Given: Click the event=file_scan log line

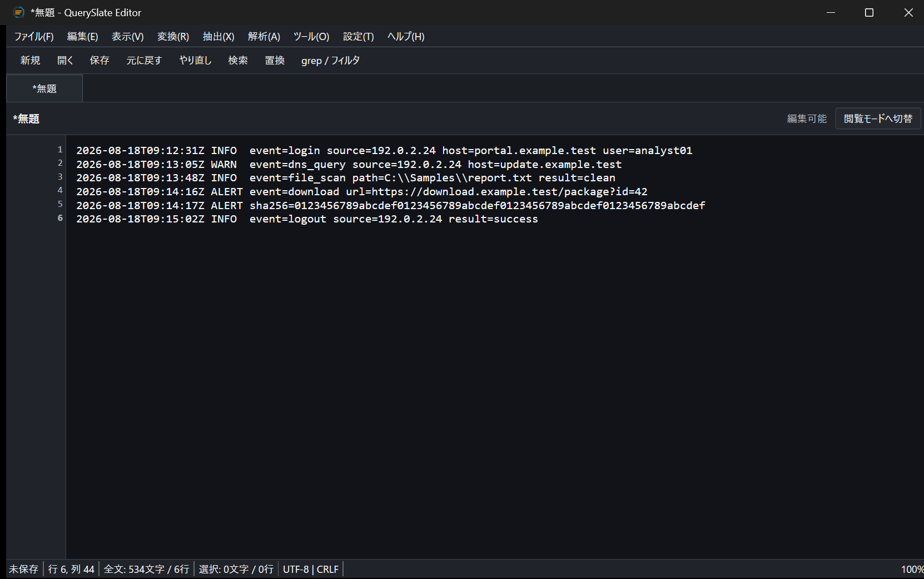Looking at the screenshot, I should [x=346, y=178].
